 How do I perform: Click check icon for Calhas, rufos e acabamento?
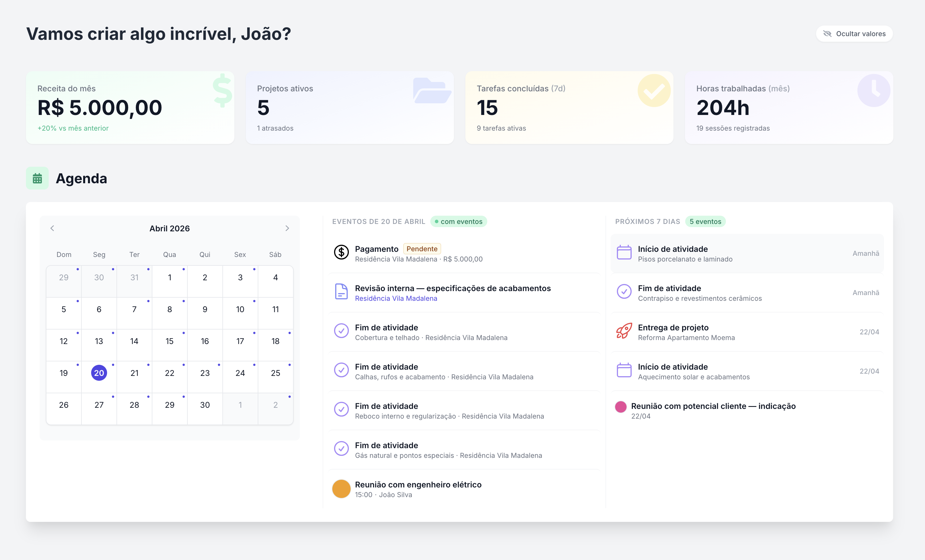click(x=341, y=370)
